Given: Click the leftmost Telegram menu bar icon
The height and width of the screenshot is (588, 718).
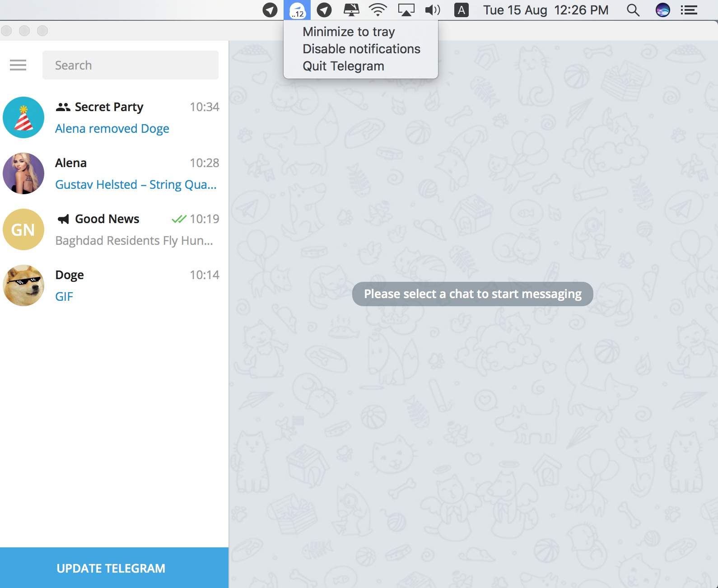Looking at the screenshot, I should [270, 10].
